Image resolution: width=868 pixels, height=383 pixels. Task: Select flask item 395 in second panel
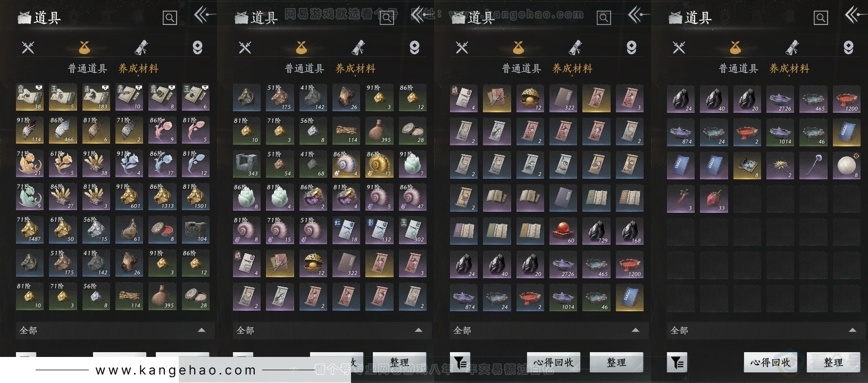click(x=379, y=130)
